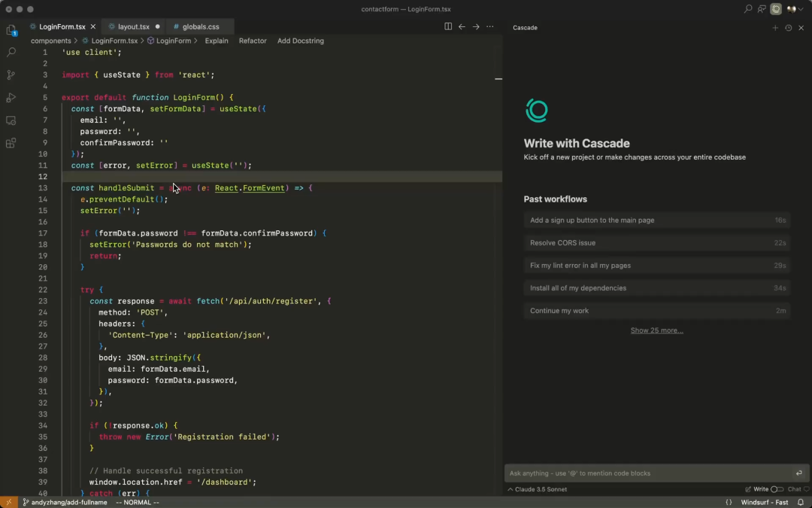This screenshot has width=812, height=508.
Task: Click the curly braces icon in the status bar
Action: click(x=729, y=502)
